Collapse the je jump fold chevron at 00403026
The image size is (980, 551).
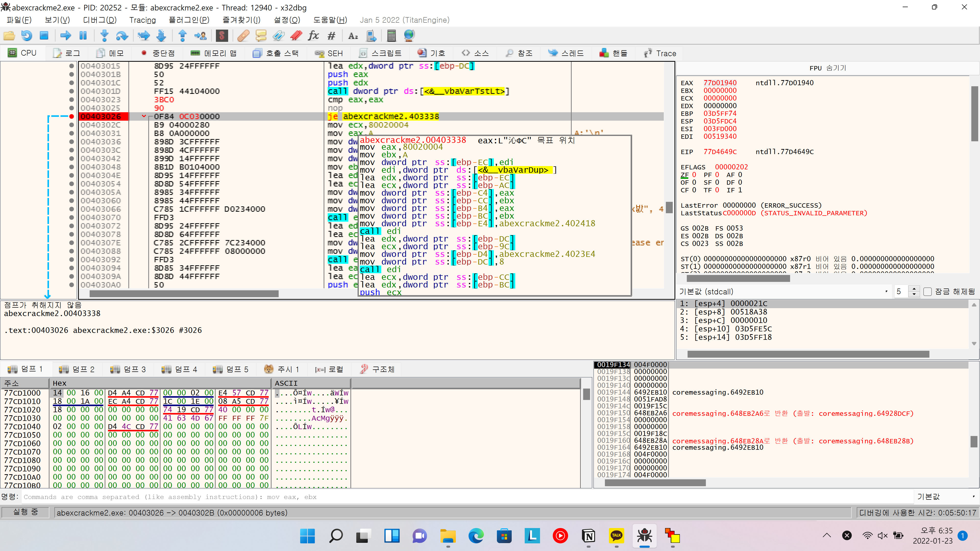[144, 116]
